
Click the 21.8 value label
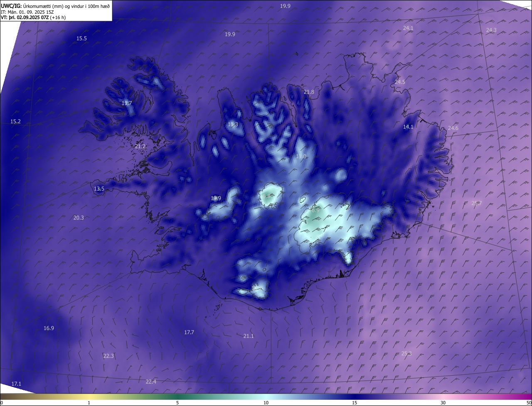point(309,92)
